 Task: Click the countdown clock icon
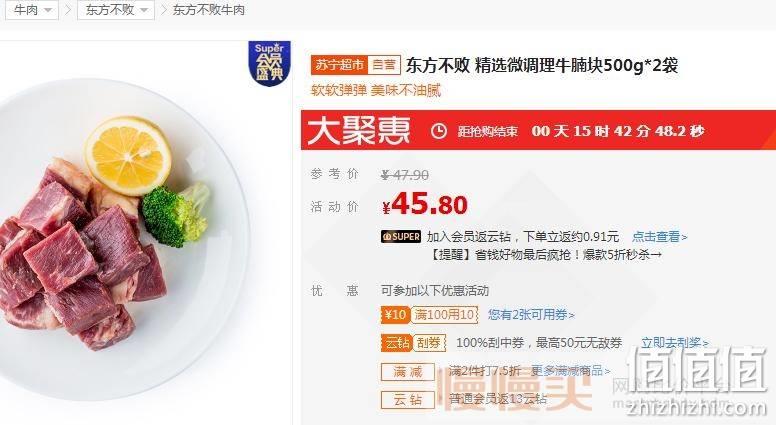click(438, 131)
